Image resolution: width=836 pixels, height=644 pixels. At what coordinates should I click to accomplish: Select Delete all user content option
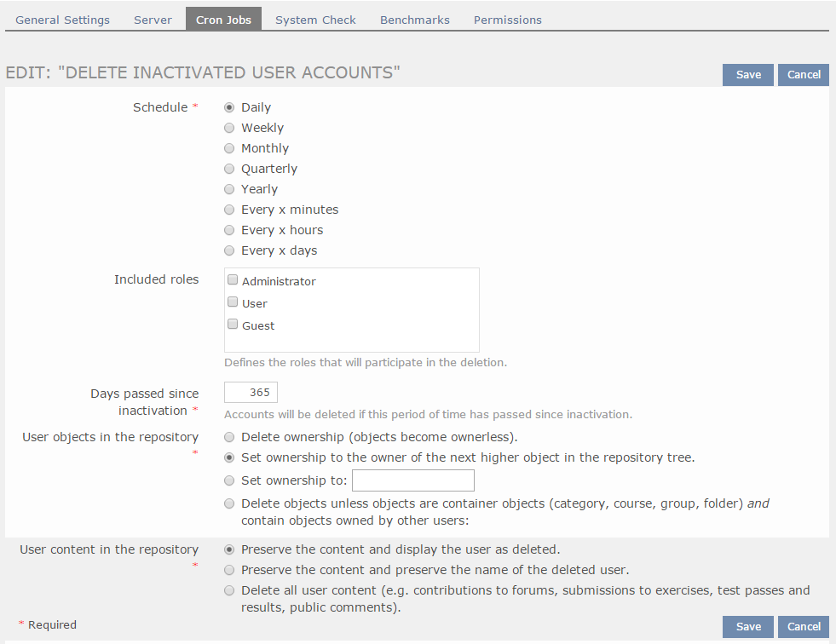(229, 590)
